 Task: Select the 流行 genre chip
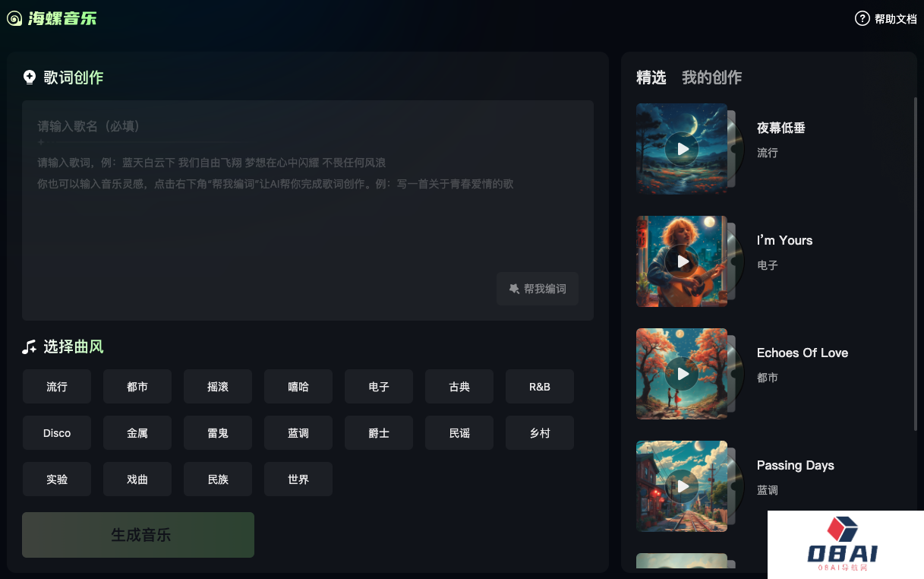57,387
